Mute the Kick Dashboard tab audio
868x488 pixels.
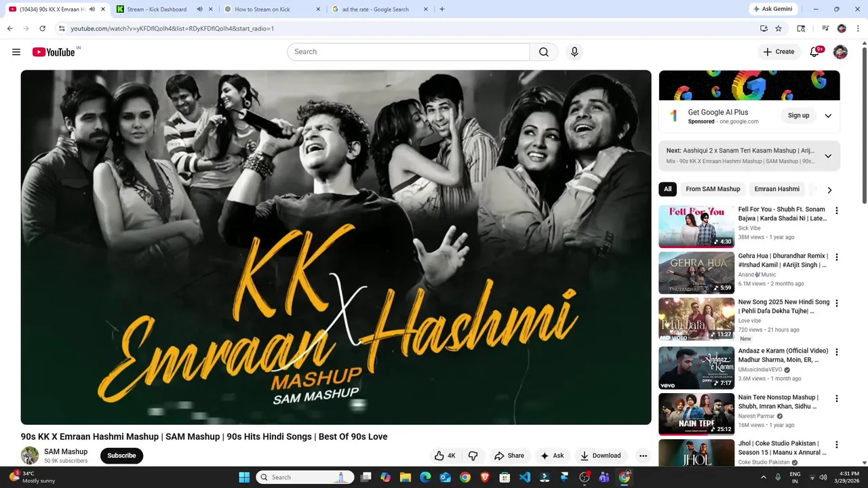[199, 9]
